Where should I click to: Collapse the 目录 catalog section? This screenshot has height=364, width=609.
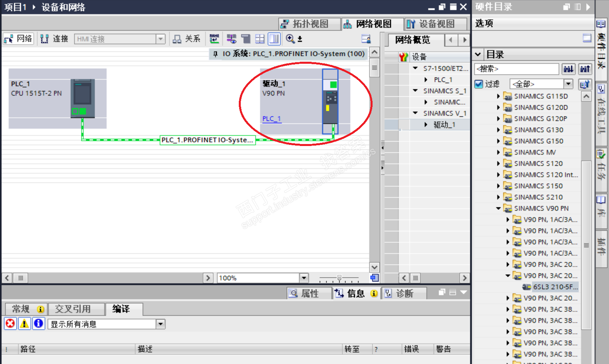coord(478,54)
